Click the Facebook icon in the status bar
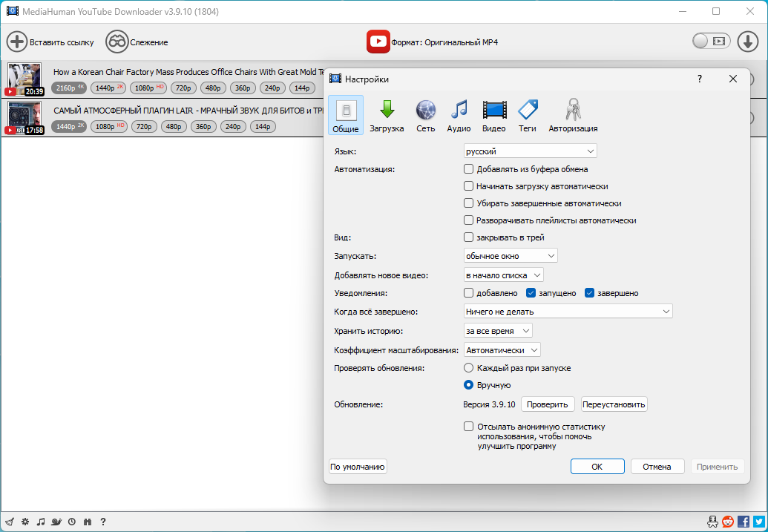The height and width of the screenshot is (532, 768). (x=744, y=521)
